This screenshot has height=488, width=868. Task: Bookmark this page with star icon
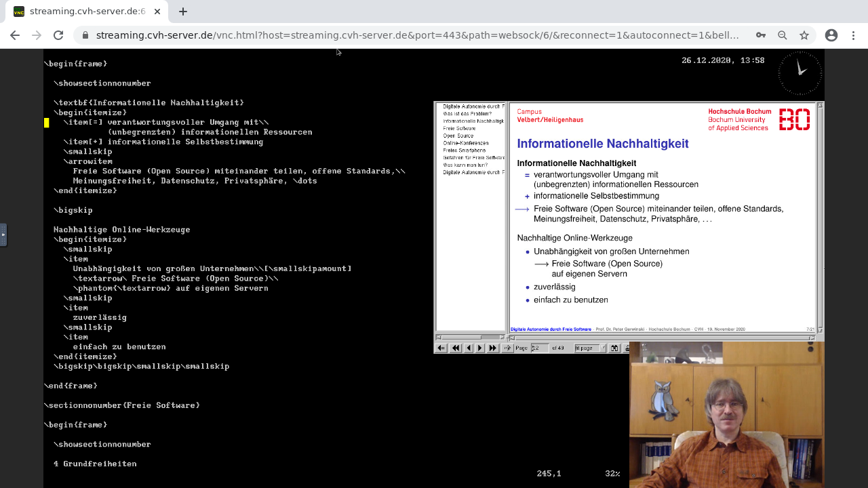click(x=804, y=35)
